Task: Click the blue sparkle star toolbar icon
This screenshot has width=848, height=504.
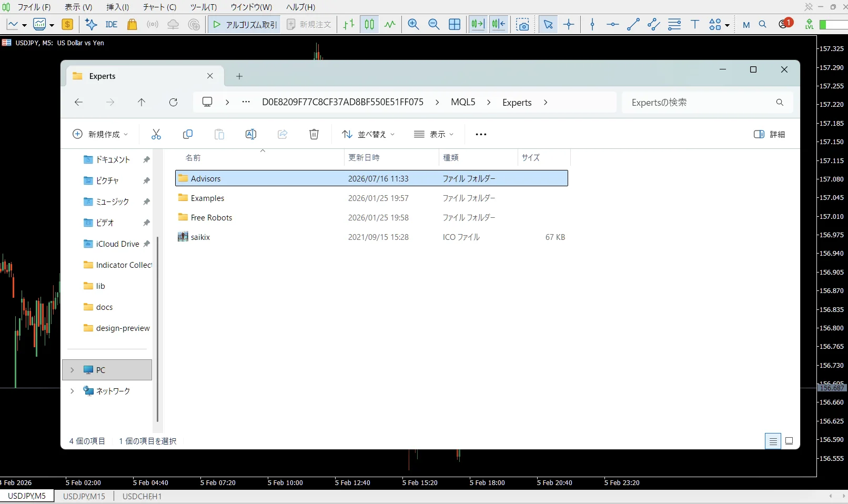Action: 90,24
